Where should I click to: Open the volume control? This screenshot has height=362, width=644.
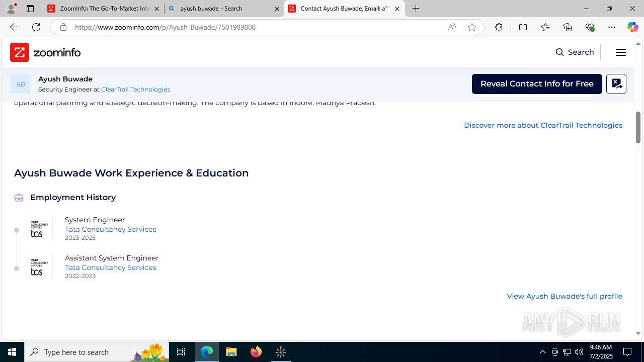(579, 352)
